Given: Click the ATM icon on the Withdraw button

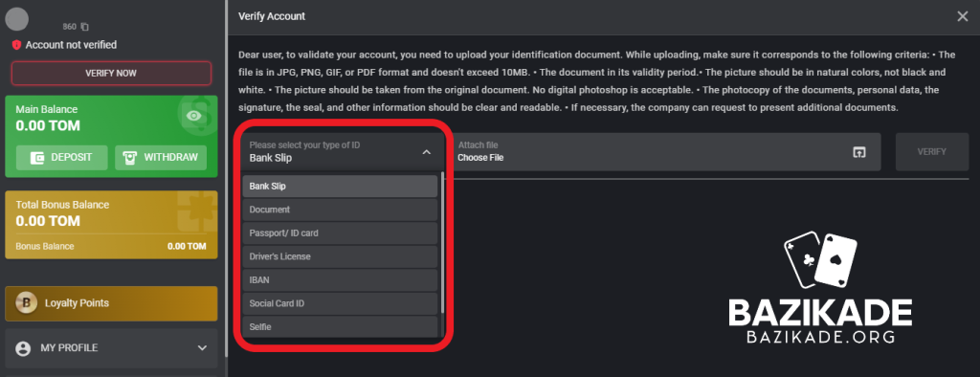Looking at the screenshot, I should 129,158.
